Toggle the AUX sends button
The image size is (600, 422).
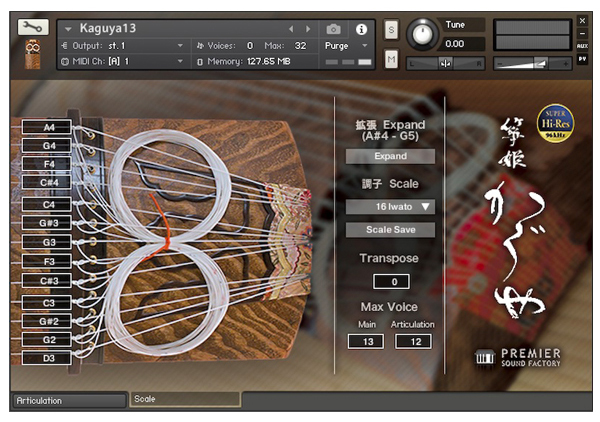[x=582, y=46]
